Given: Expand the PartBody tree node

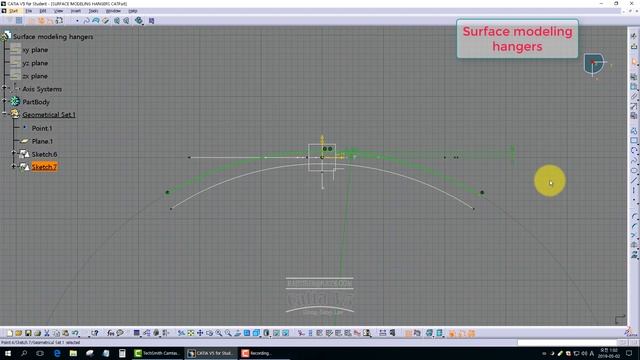Looking at the screenshot, I should 4,100.
